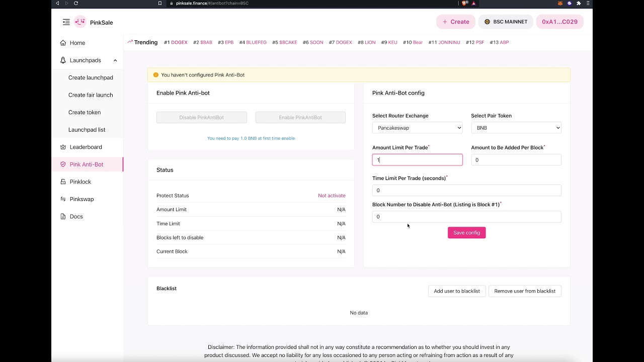This screenshot has width=644, height=362.
Task: Open Create fair launch
Action: click(x=91, y=95)
